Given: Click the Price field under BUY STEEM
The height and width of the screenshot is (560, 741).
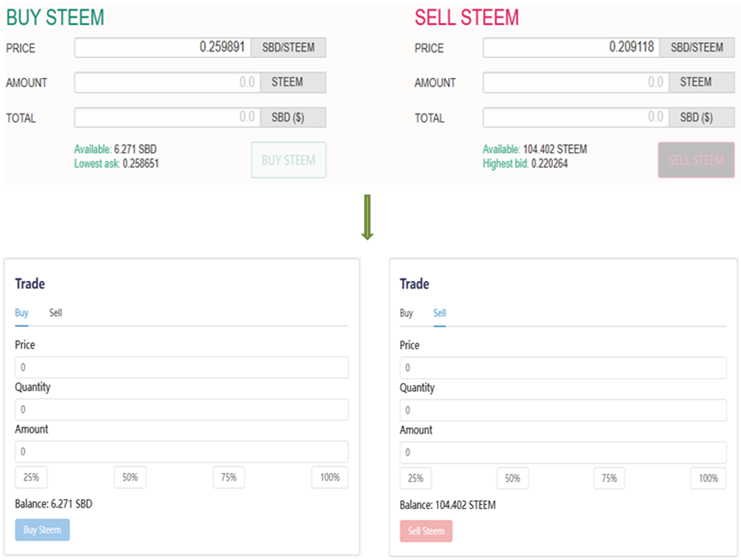Looking at the screenshot, I should click(x=163, y=48).
